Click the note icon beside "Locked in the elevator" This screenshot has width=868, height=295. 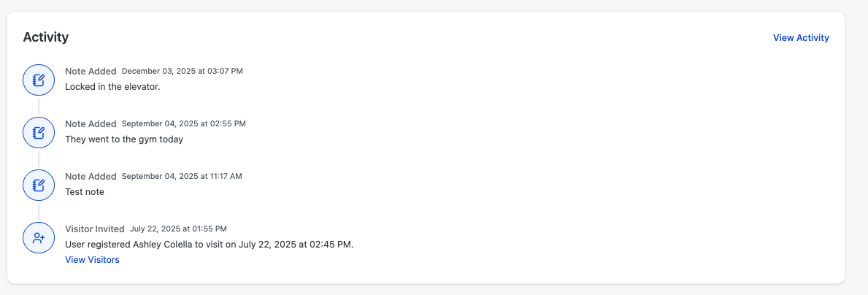coord(39,80)
